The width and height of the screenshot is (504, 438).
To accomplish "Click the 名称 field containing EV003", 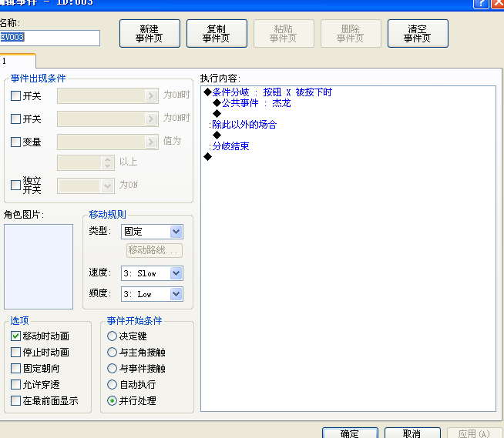I will point(49,38).
